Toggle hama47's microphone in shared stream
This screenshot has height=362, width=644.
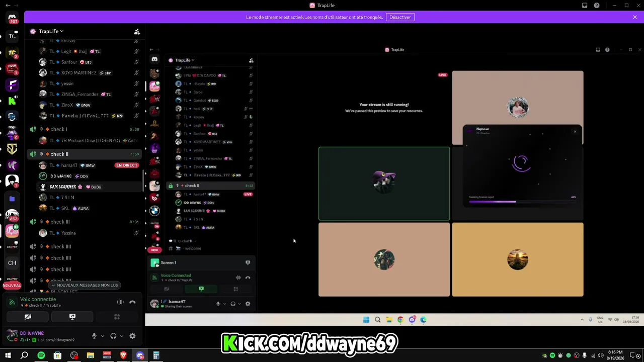click(x=218, y=304)
